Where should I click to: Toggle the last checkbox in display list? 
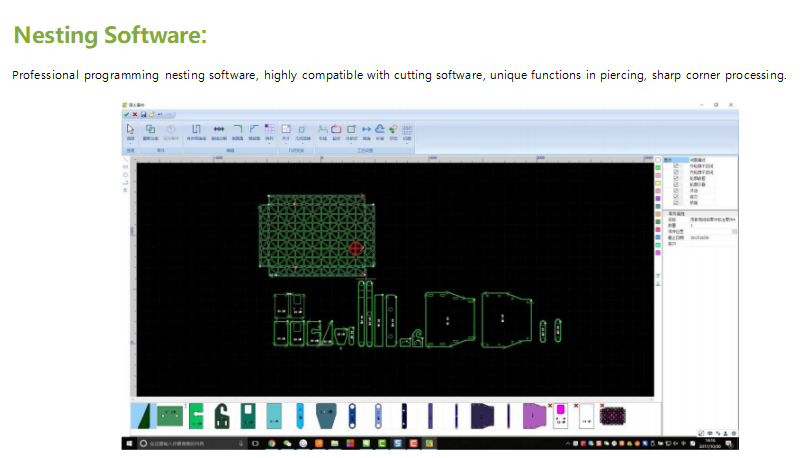(676, 203)
